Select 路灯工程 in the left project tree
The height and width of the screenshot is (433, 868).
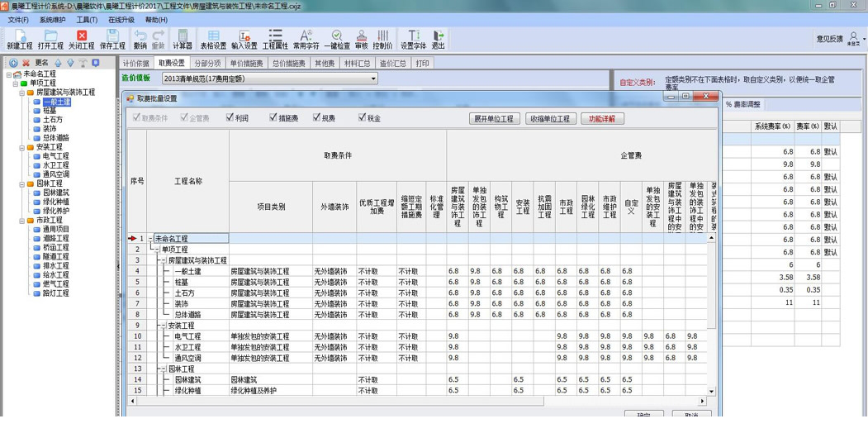click(x=55, y=293)
